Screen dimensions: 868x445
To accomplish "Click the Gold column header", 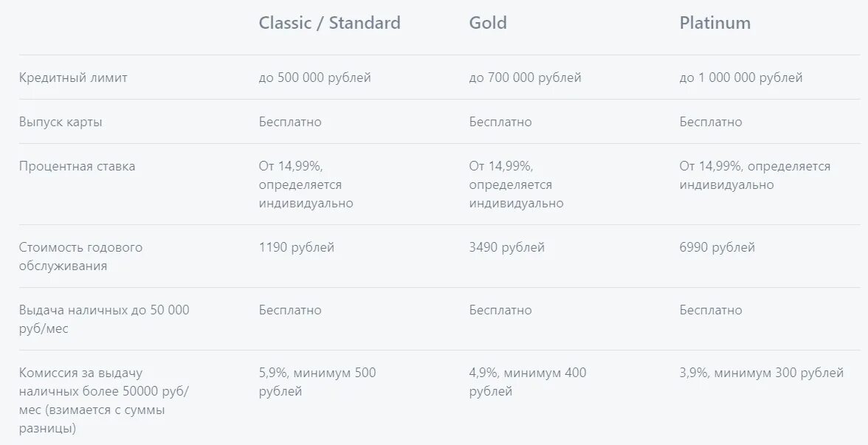I will click(488, 23).
